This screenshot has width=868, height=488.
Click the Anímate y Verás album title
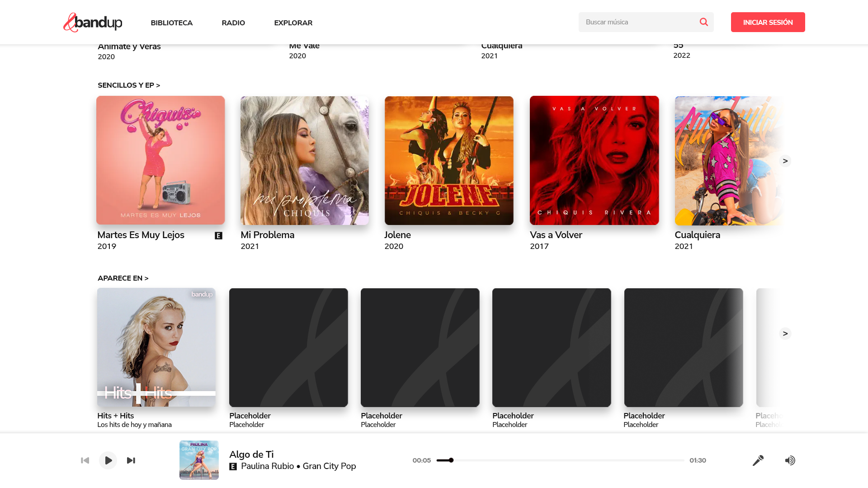click(x=129, y=47)
